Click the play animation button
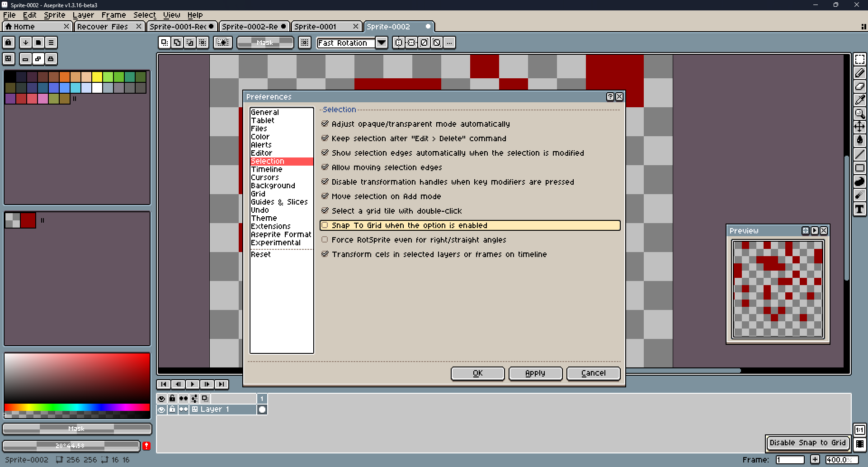This screenshot has height=467, width=868. click(x=193, y=384)
